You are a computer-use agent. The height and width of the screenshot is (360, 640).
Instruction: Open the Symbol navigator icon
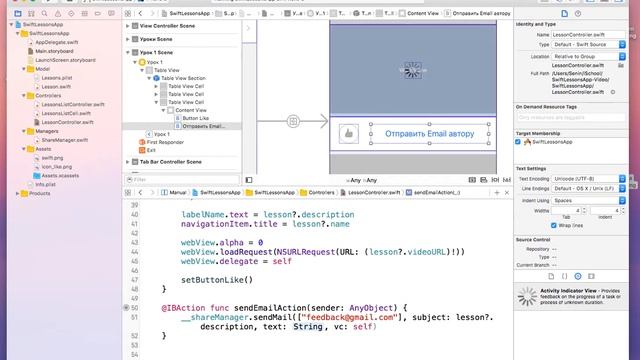point(31,13)
